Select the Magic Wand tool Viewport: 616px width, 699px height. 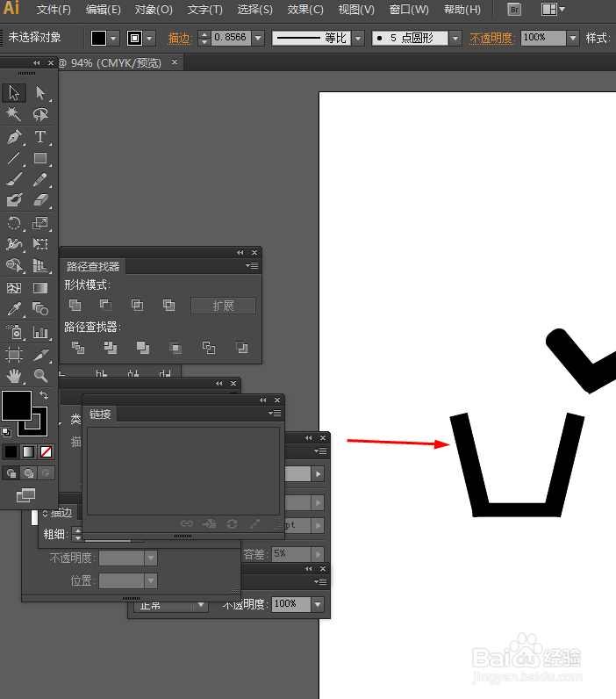click(14, 114)
